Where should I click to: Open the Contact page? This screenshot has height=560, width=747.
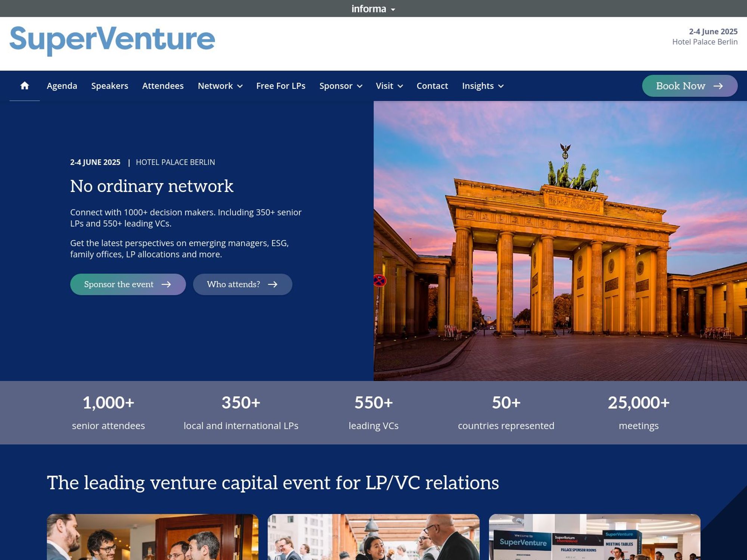tap(432, 86)
